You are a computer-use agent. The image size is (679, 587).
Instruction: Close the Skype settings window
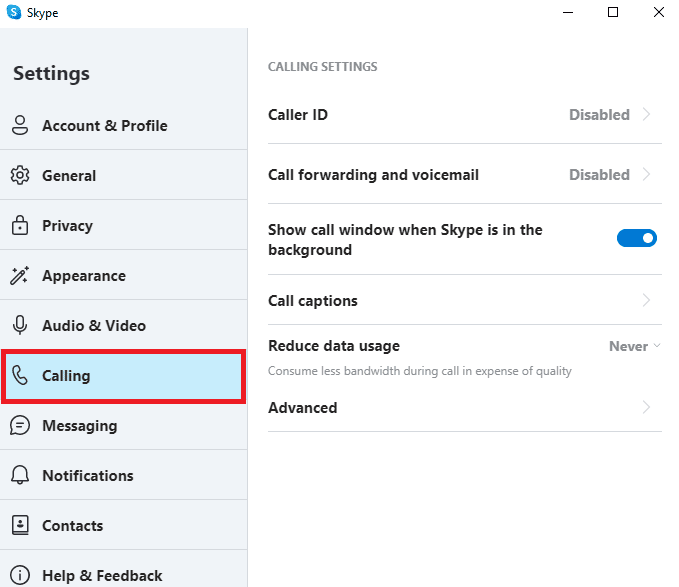coord(659,12)
